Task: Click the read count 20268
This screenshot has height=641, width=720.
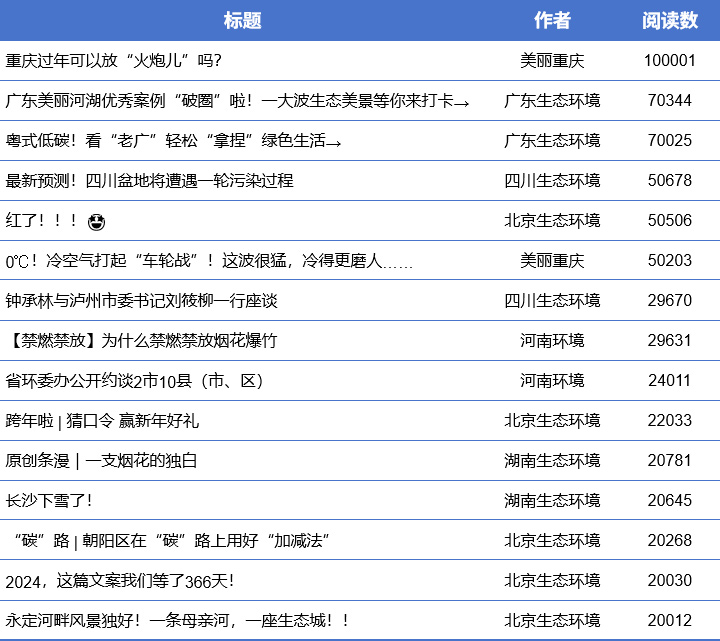Action: click(670, 540)
